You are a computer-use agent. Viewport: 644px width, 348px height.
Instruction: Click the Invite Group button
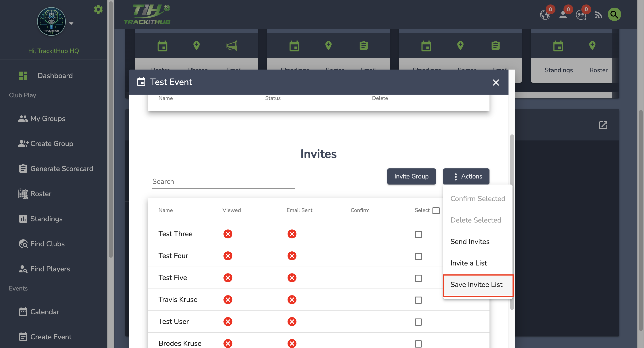[x=411, y=176]
